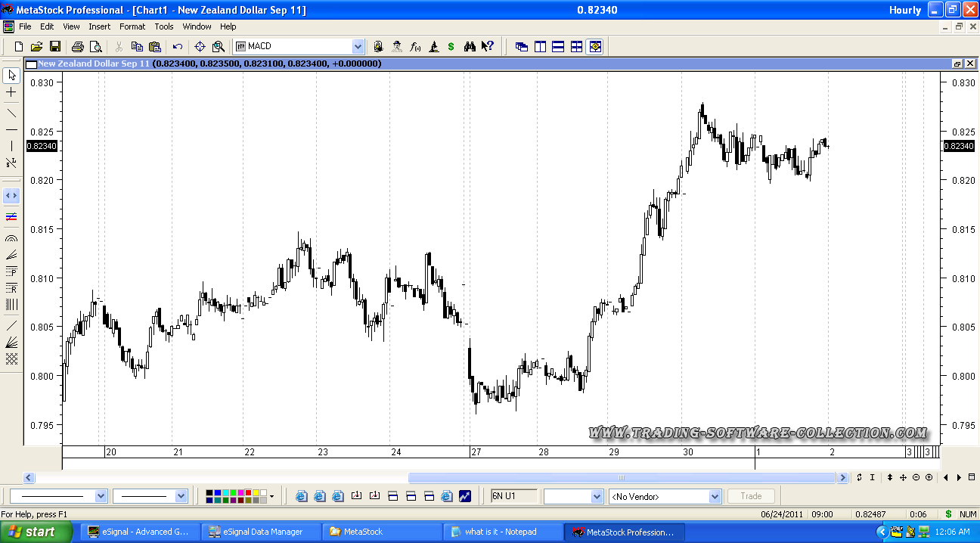Image resolution: width=980 pixels, height=543 pixels.
Task: Open the Print Preview tool
Action: point(95,47)
